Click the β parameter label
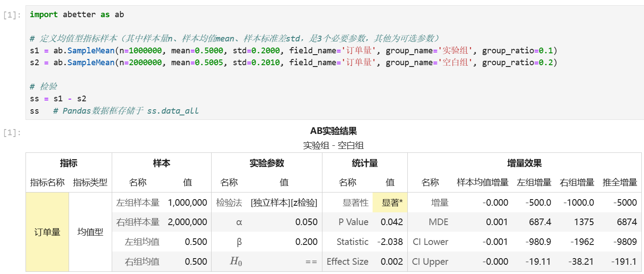This screenshot has width=644, height=274. pos(239,242)
